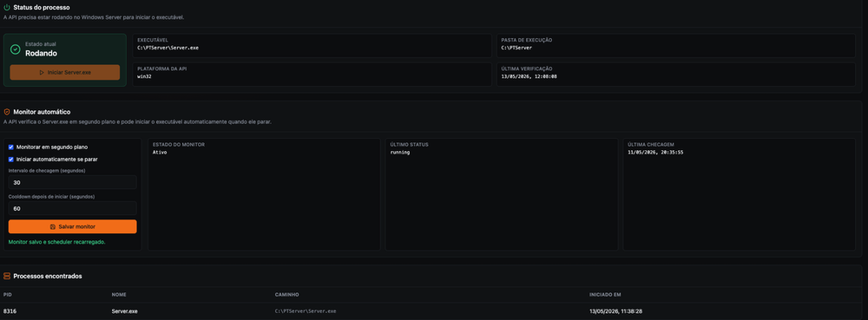This screenshot has width=868, height=320.
Task: Click the Monitor automático heading
Action: [x=42, y=112]
